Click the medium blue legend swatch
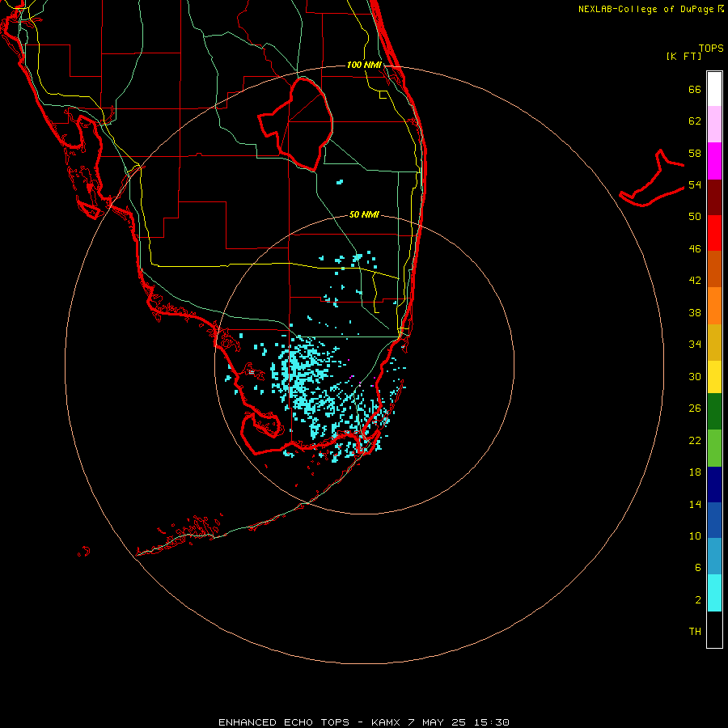 click(x=714, y=520)
